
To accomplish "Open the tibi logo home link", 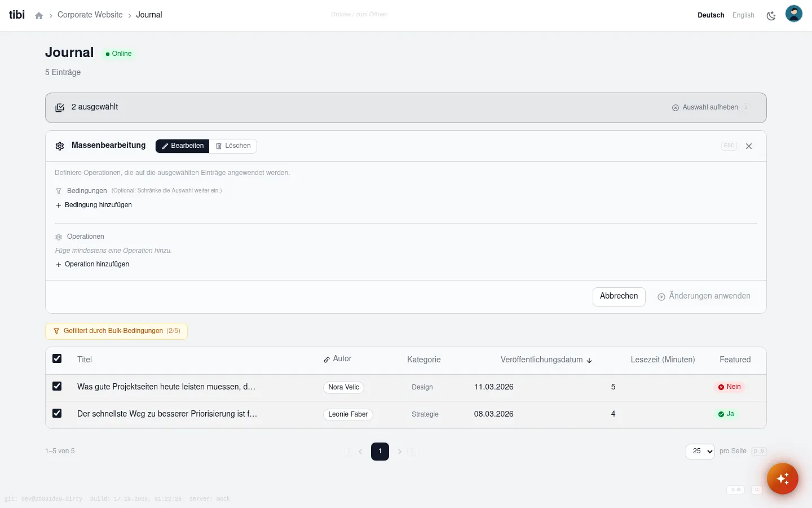I will tap(17, 15).
